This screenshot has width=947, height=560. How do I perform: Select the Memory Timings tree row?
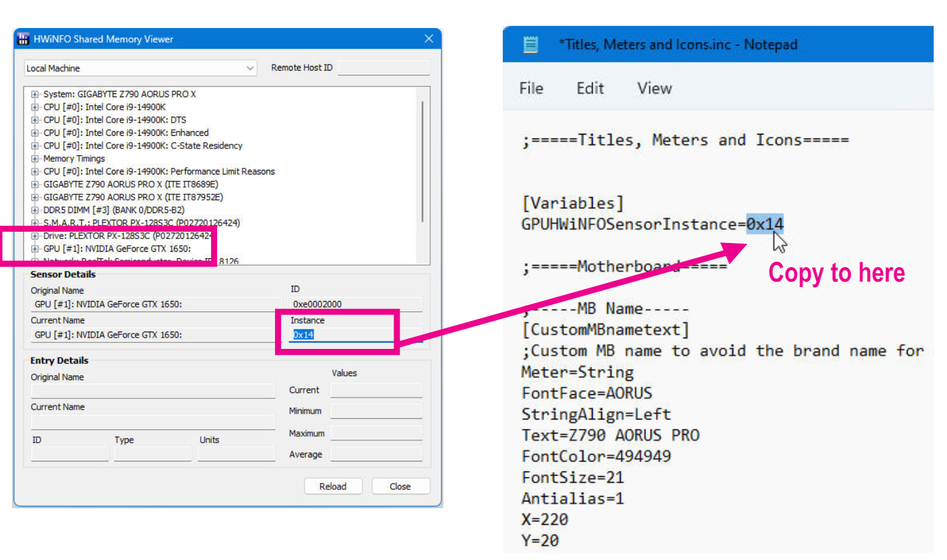click(x=74, y=158)
